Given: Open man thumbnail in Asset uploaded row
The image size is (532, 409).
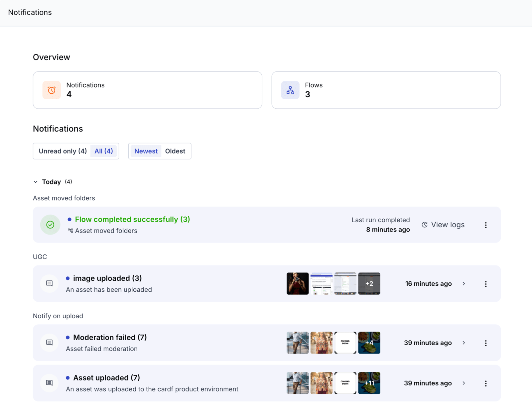Looking at the screenshot, I should [298, 383].
